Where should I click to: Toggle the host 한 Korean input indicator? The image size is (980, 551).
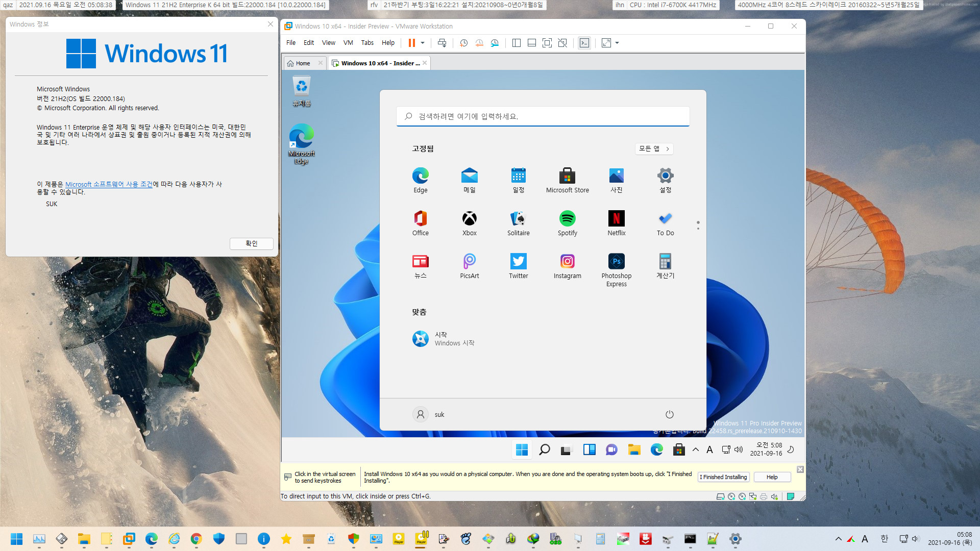(885, 539)
